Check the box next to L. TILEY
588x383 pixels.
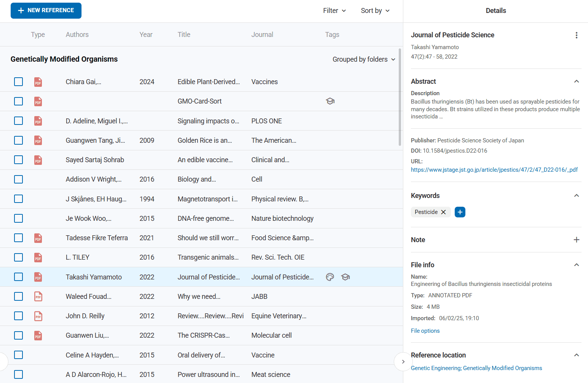[x=19, y=257]
